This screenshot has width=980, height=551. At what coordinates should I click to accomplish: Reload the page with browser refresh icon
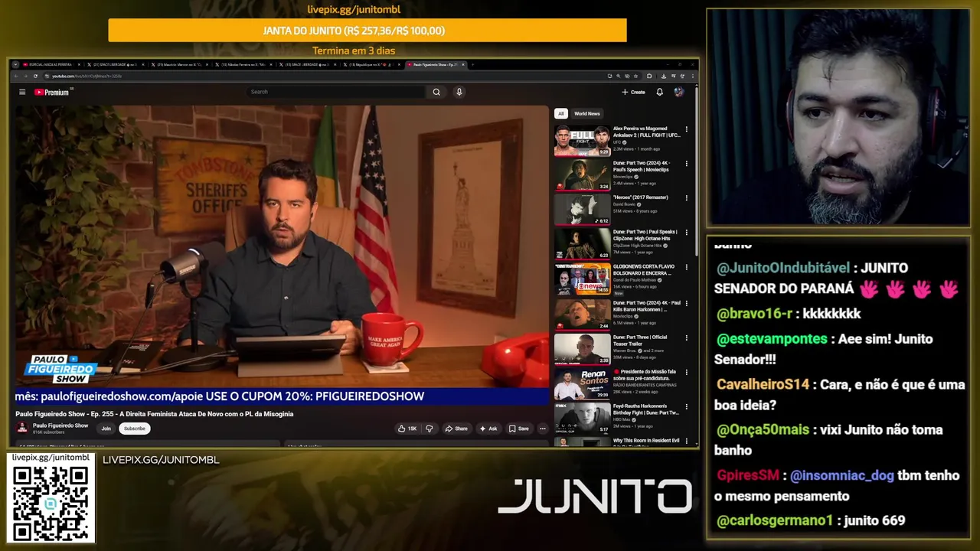pyautogui.click(x=36, y=77)
